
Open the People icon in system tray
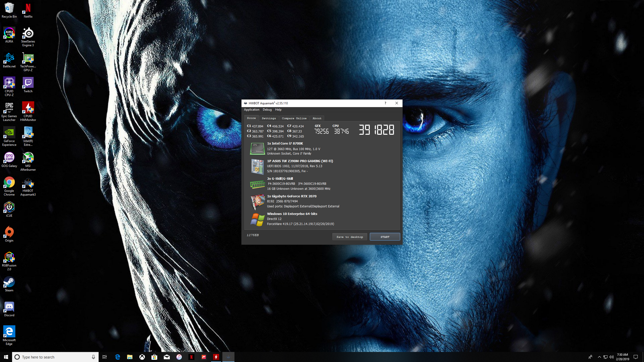tap(590, 357)
